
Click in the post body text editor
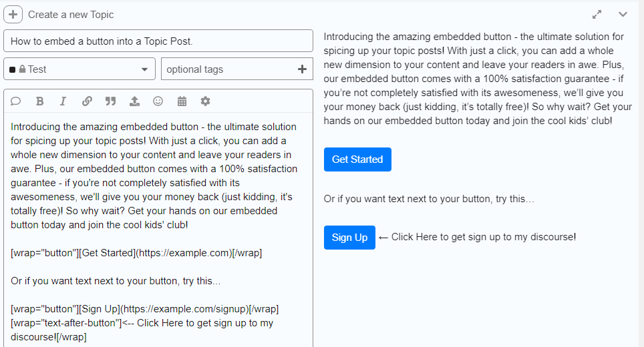click(158, 230)
